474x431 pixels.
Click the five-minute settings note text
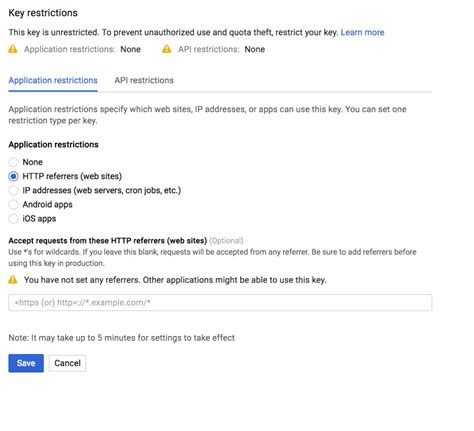point(122,338)
